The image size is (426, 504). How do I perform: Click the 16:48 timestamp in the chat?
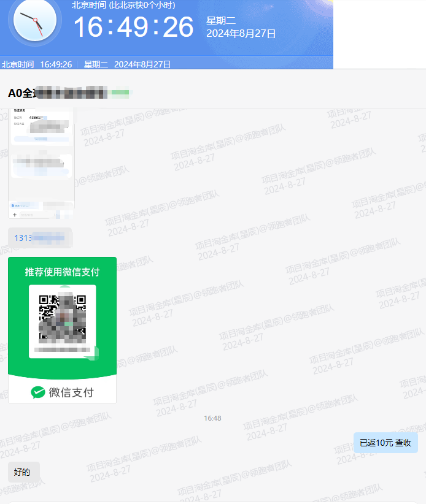(x=212, y=418)
